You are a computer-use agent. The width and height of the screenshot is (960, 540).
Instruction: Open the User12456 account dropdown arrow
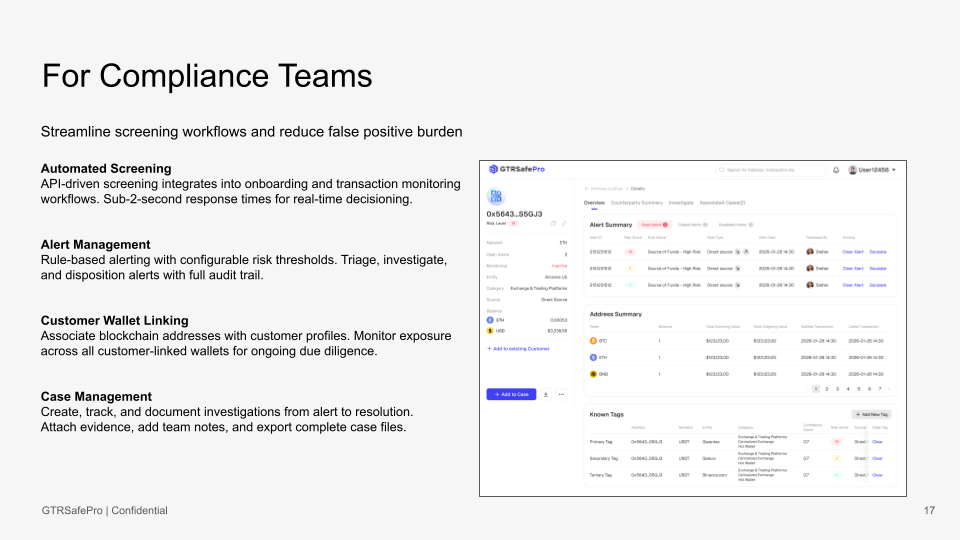pyautogui.click(x=894, y=170)
